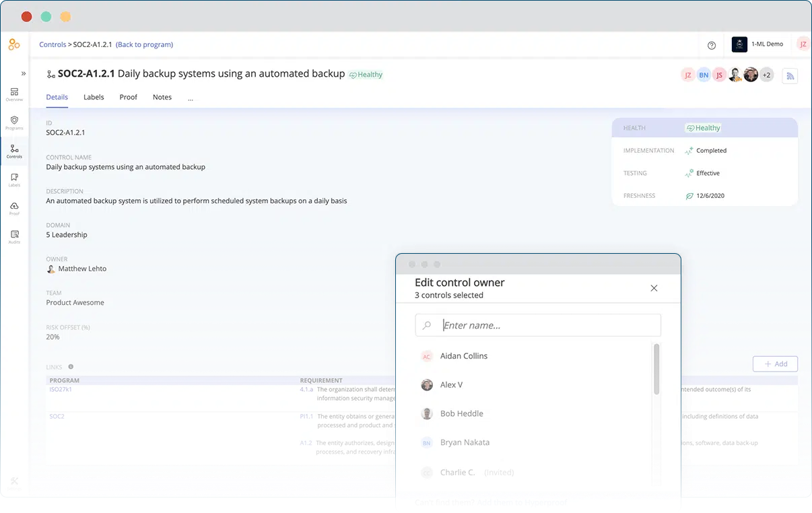Click the RSS activity feed icon
Viewport: 812px width, 513px height.
pos(790,76)
